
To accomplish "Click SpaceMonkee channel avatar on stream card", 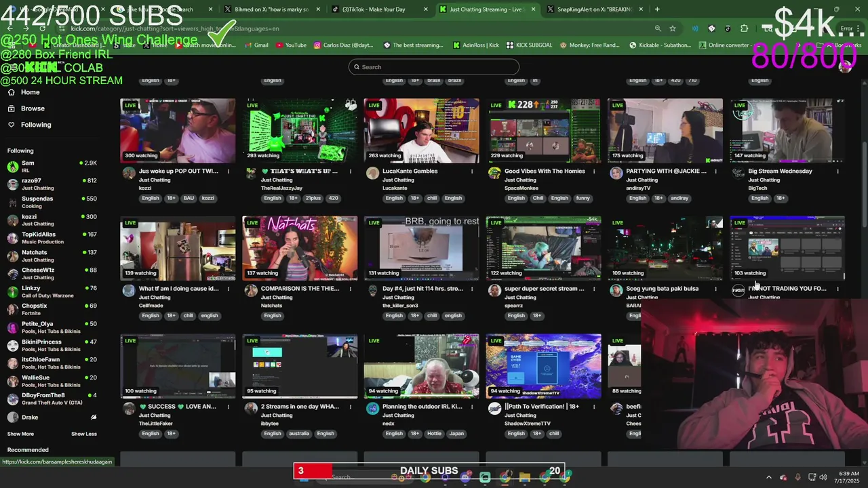I will (494, 173).
